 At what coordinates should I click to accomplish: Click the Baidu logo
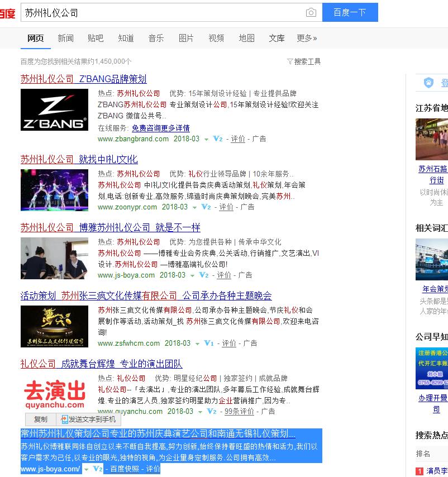[x=7, y=13]
